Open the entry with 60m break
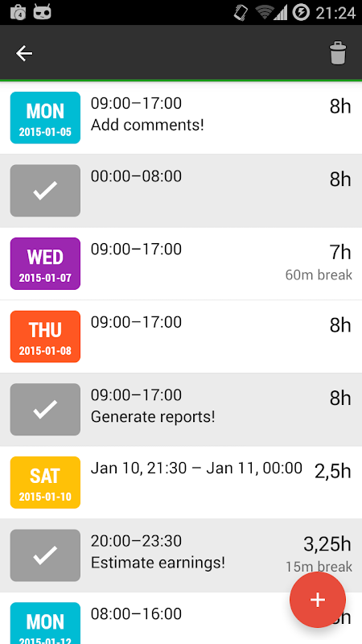 181,264
